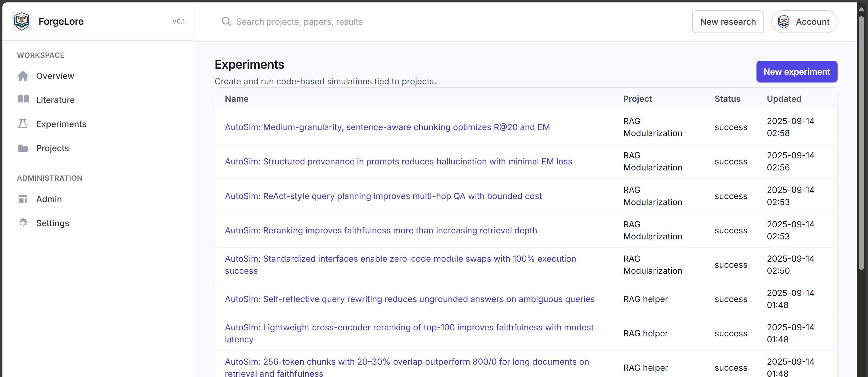The width and height of the screenshot is (868, 377).
Task: Open the Self-reflective query rewriting experiment
Action: click(x=409, y=299)
